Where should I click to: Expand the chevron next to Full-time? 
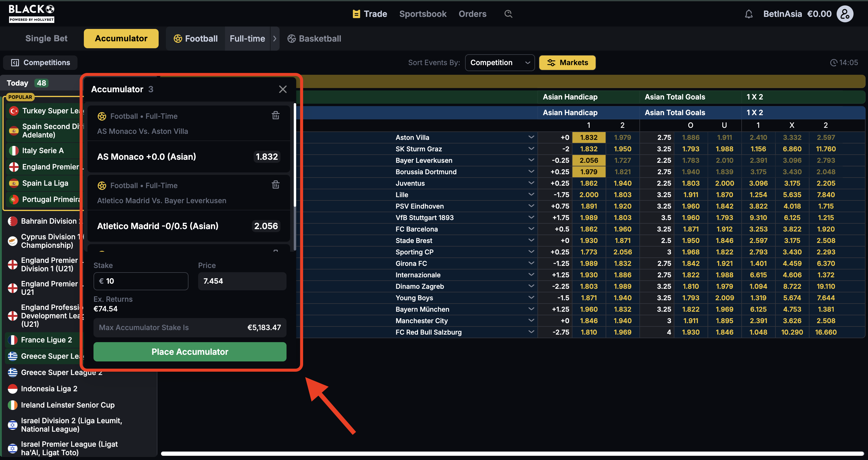[275, 39]
